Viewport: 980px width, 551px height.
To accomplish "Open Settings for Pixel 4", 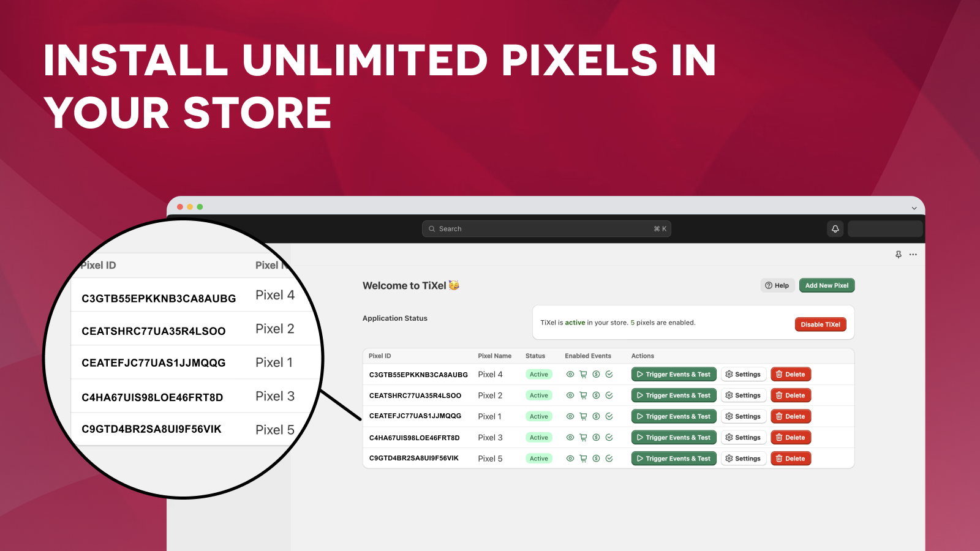I will [x=743, y=374].
